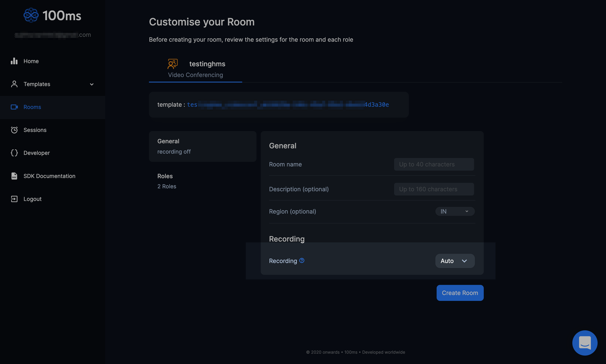The height and width of the screenshot is (364, 606).
Task: Click the 100ms logo
Action: (31, 15)
